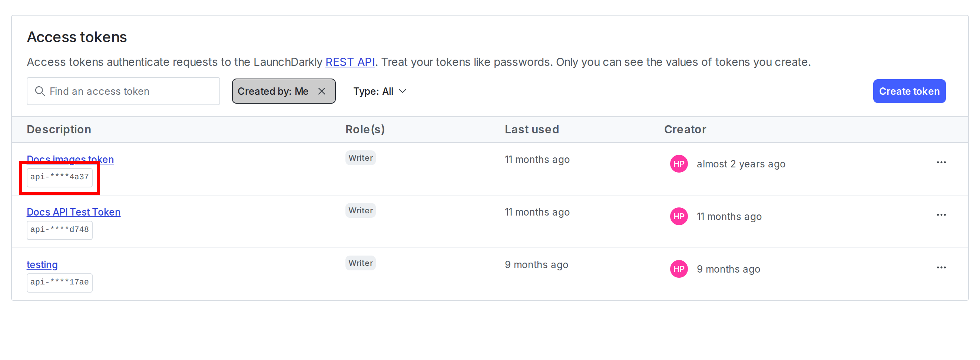Click HP avatar for Docs API Test Token creator
Image resolution: width=980 pixels, height=360 pixels.
[x=678, y=216]
